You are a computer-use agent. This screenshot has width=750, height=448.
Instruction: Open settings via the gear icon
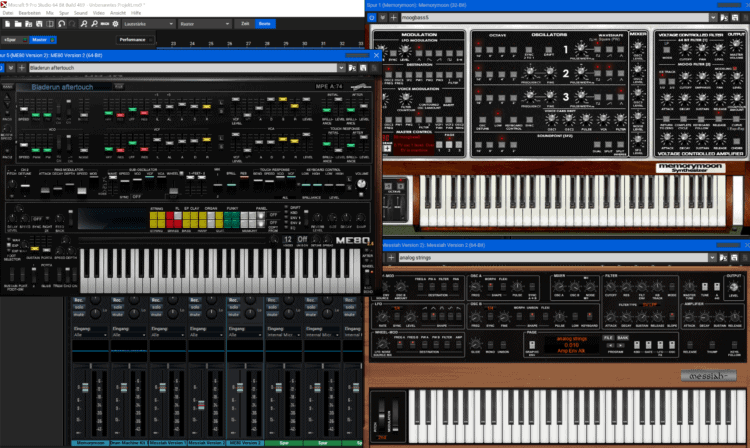point(115,24)
